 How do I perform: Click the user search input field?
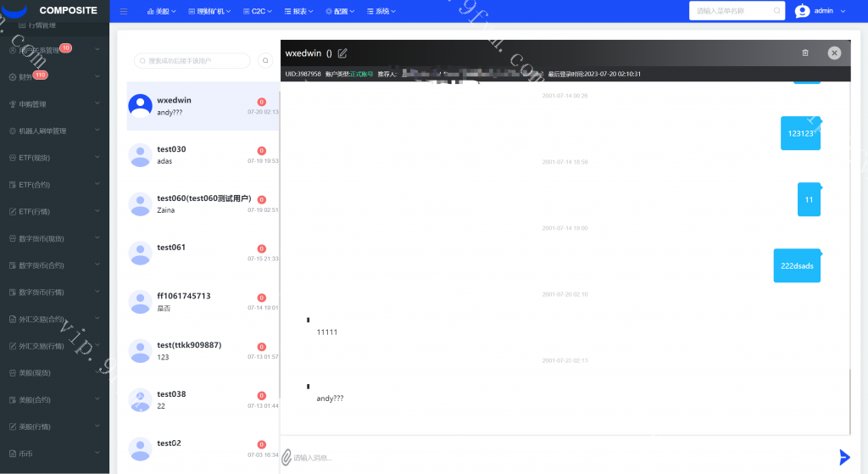[x=195, y=61]
